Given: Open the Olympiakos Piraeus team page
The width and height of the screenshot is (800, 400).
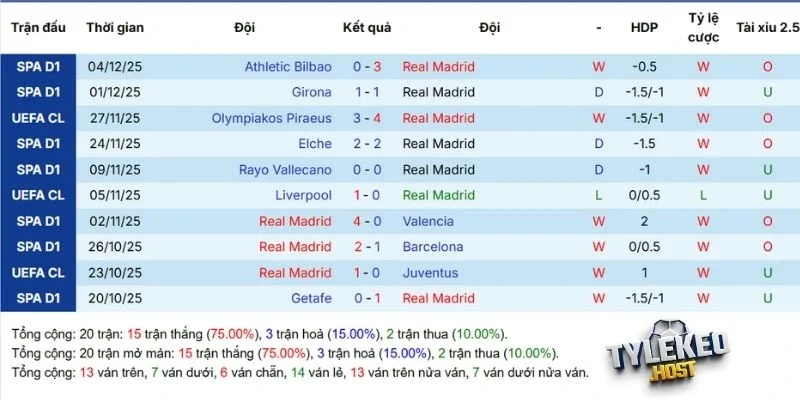Looking at the screenshot, I should [x=271, y=118].
